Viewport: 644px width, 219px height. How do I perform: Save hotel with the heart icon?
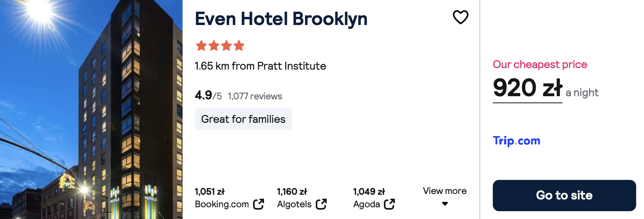point(460,17)
